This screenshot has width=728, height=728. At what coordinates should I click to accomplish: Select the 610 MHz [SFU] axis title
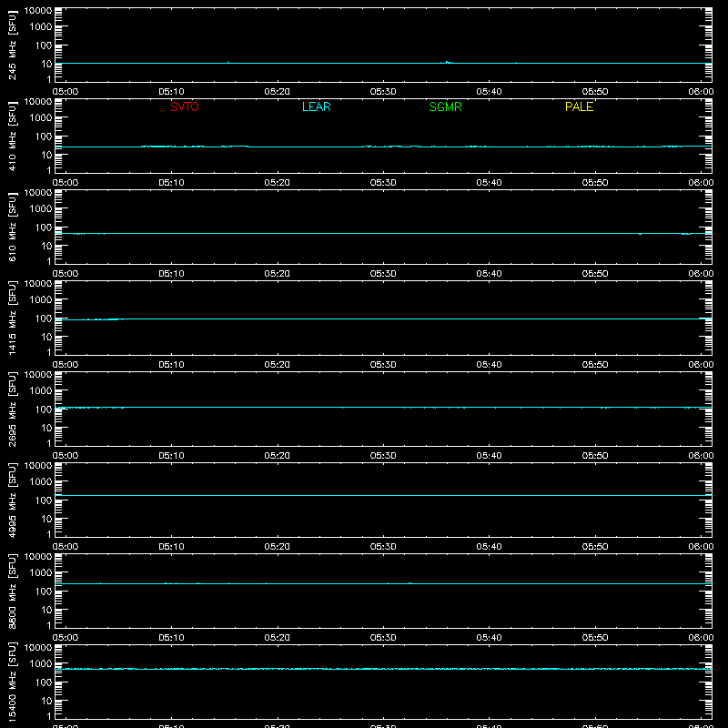click(x=12, y=227)
